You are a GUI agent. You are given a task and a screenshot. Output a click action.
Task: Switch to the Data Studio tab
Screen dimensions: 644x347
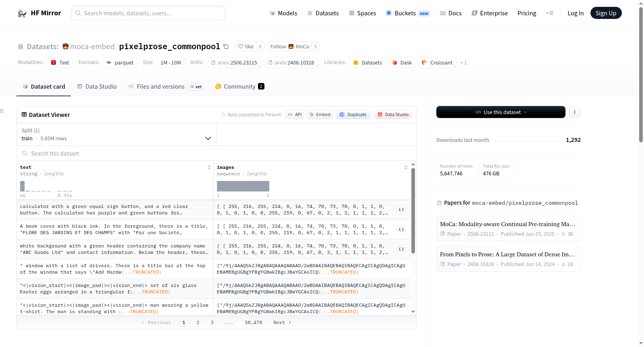click(x=97, y=87)
